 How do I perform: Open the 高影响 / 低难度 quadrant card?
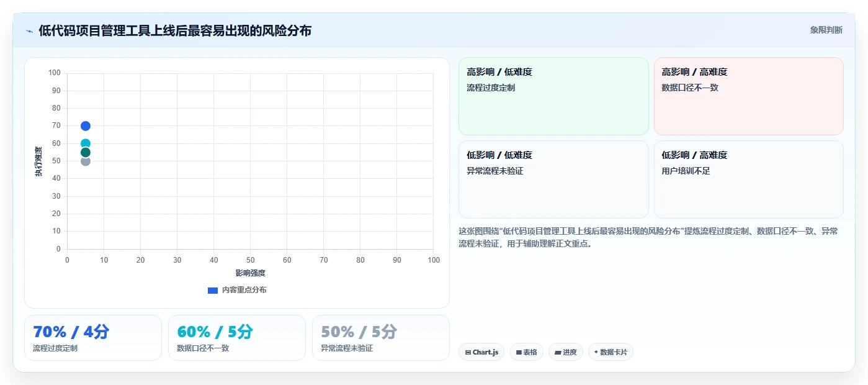pyautogui.click(x=553, y=96)
